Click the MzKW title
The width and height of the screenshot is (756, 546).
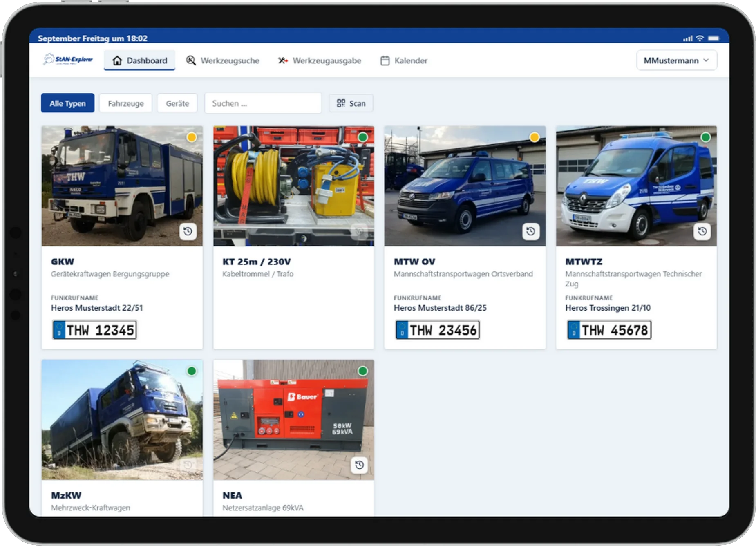point(66,495)
